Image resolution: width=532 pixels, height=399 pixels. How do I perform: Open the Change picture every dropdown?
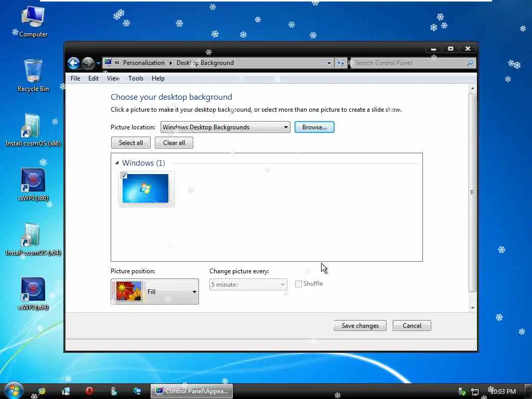pos(248,284)
